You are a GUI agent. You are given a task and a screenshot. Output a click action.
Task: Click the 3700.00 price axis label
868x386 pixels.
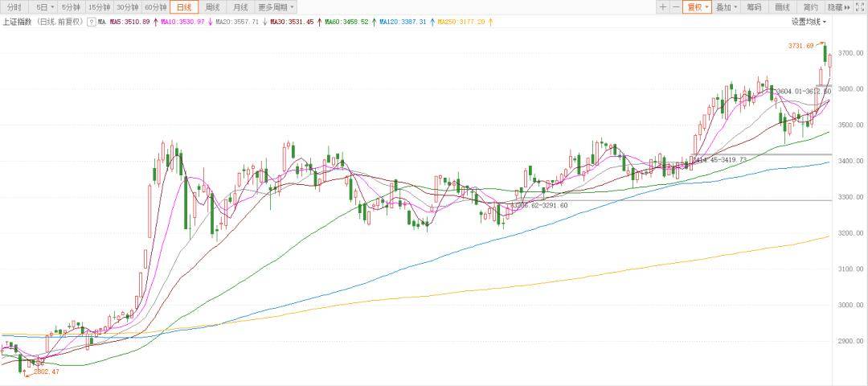(x=853, y=53)
